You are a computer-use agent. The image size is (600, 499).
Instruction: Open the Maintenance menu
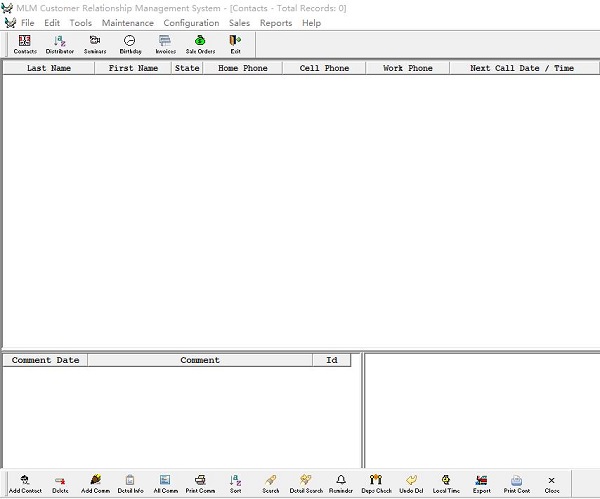pyautogui.click(x=127, y=23)
